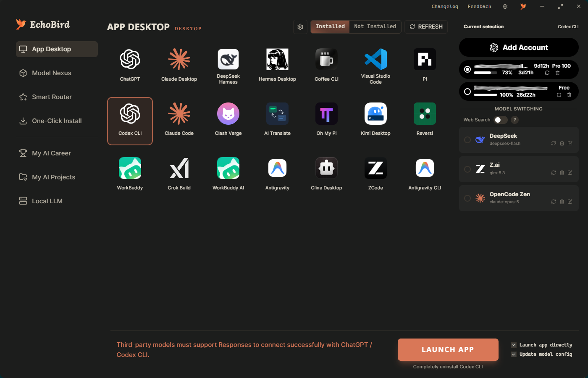
Task: Open the One-Click Install page
Action: tap(57, 121)
